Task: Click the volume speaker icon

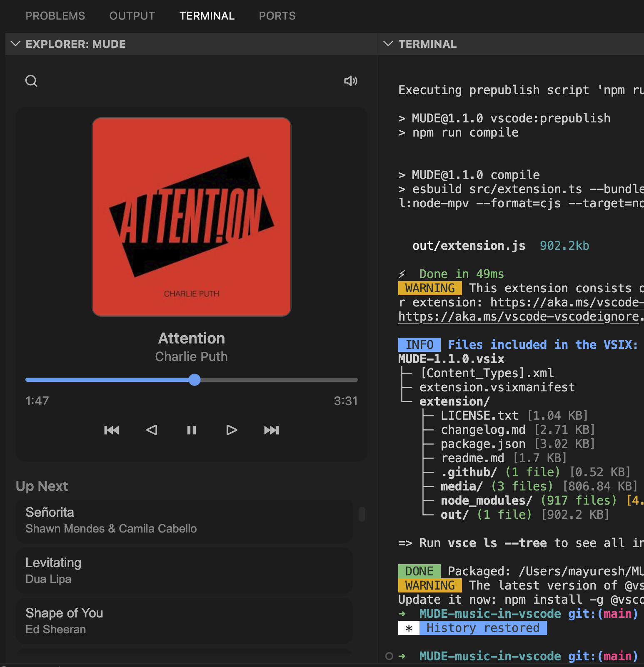Action: click(x=350, y=81)
